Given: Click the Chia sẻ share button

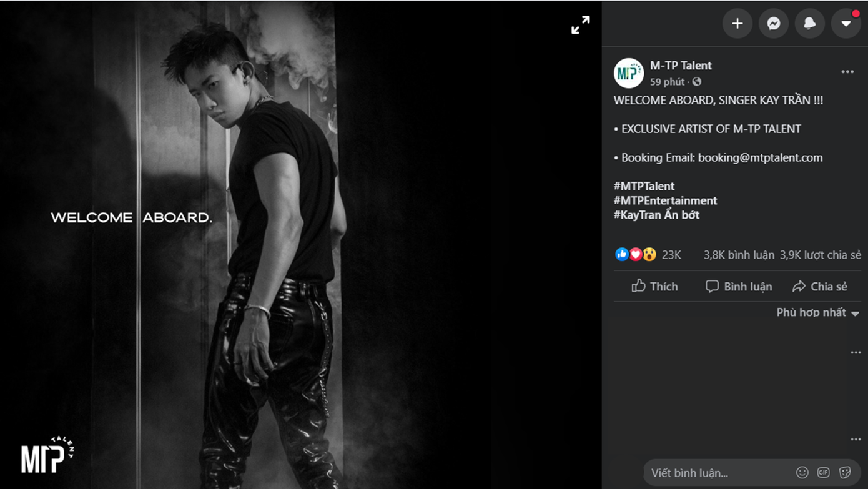Looking at the screenshot, I should point(819,287).
